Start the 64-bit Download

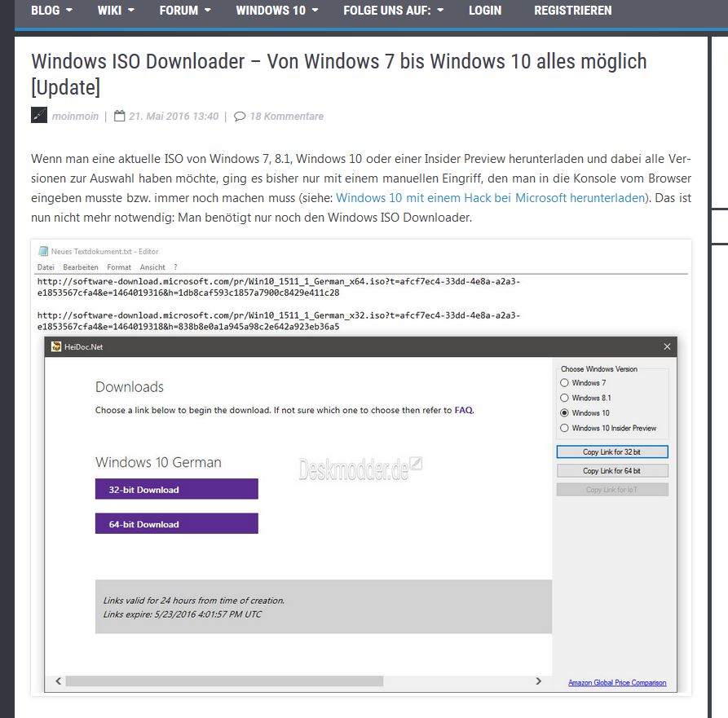[x=176, y=523]
